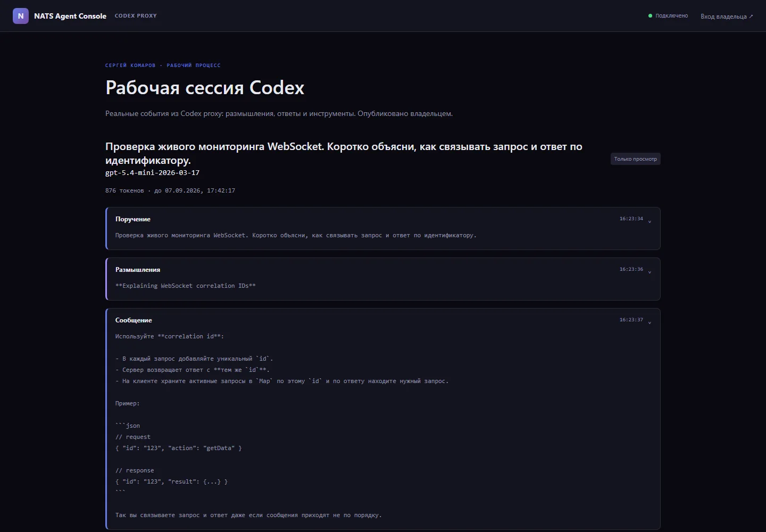
Task: Click the // request comment line
Action: [133, 437]
